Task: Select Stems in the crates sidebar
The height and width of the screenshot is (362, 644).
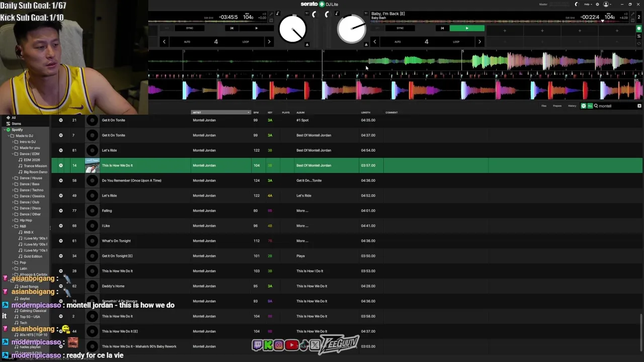Action: pos(16,124)
